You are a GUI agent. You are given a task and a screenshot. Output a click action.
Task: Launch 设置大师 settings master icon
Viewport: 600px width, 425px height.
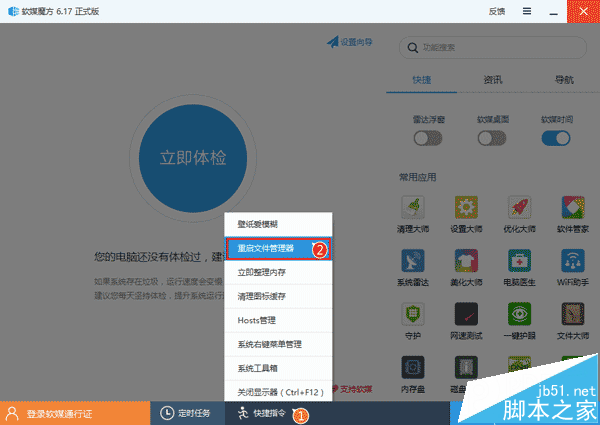(x=466, y=207)
